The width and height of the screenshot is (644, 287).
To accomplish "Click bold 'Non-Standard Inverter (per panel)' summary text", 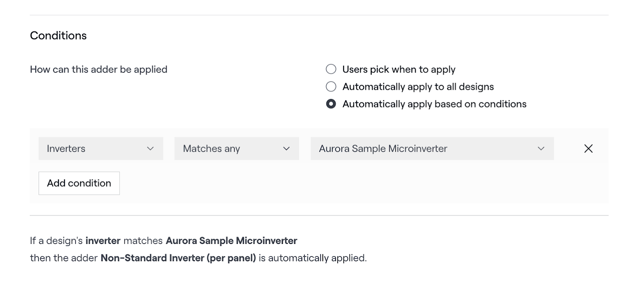I will point(178,258).
